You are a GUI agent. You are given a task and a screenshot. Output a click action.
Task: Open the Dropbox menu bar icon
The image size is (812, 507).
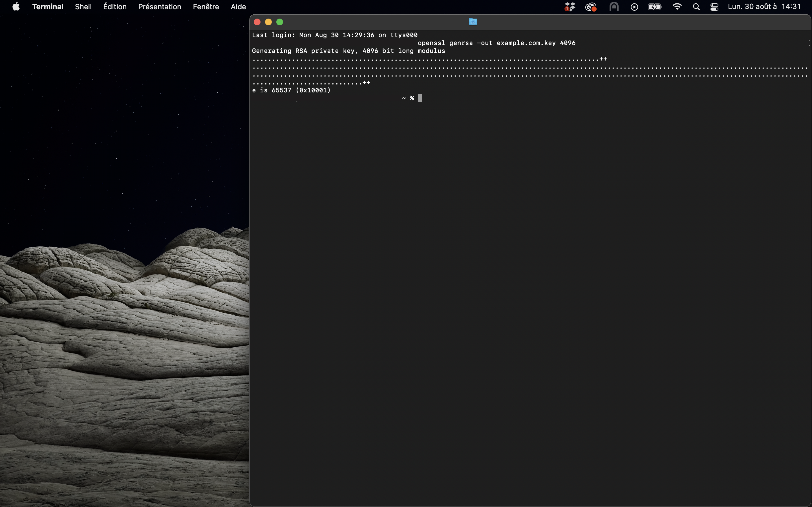click(x=570, y=7)
